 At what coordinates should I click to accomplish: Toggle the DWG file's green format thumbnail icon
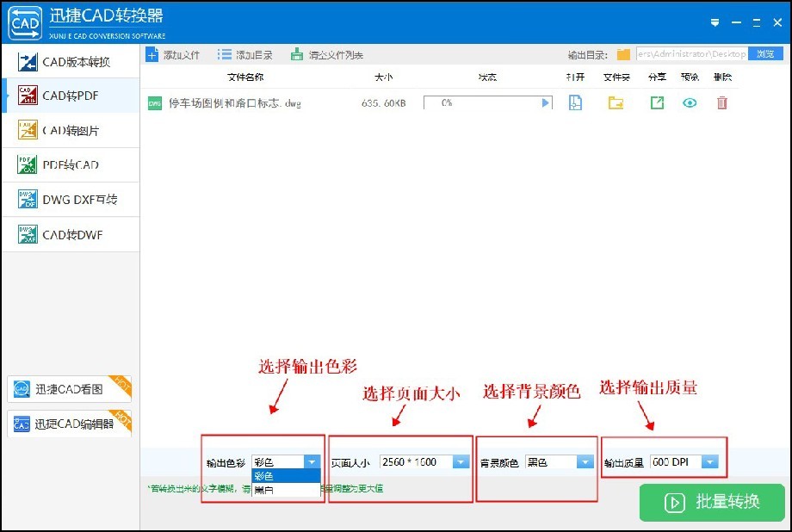pyautogui.click(x=153, y=102)
